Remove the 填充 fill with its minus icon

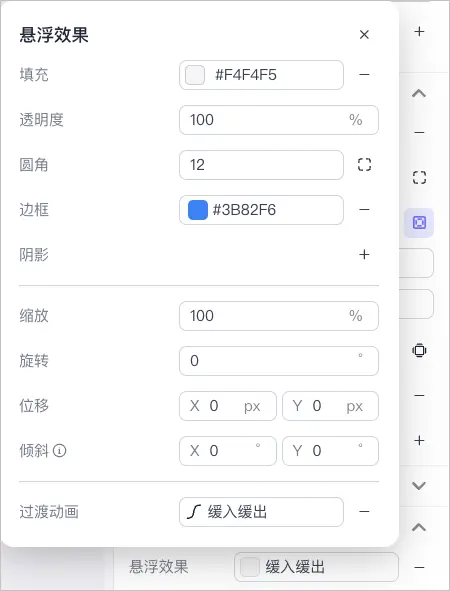pos(364,75)
